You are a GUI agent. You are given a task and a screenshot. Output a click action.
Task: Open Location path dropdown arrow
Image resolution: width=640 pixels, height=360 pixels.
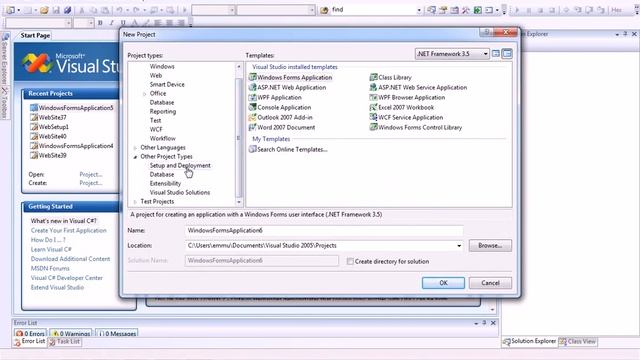click(459, 246)
